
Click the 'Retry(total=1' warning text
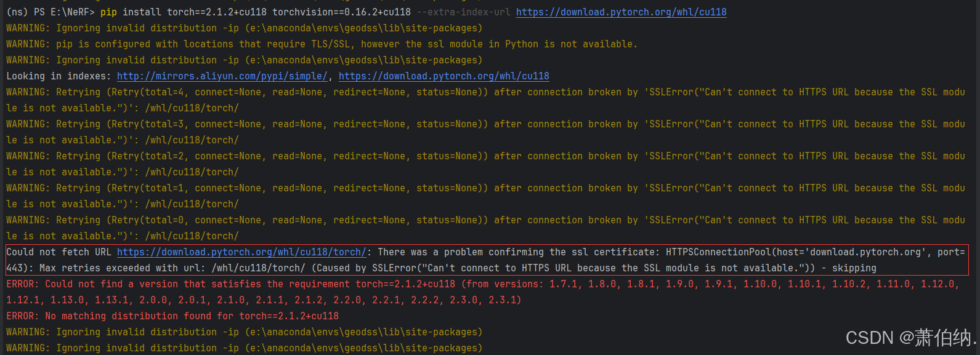[x=148, y=188]
